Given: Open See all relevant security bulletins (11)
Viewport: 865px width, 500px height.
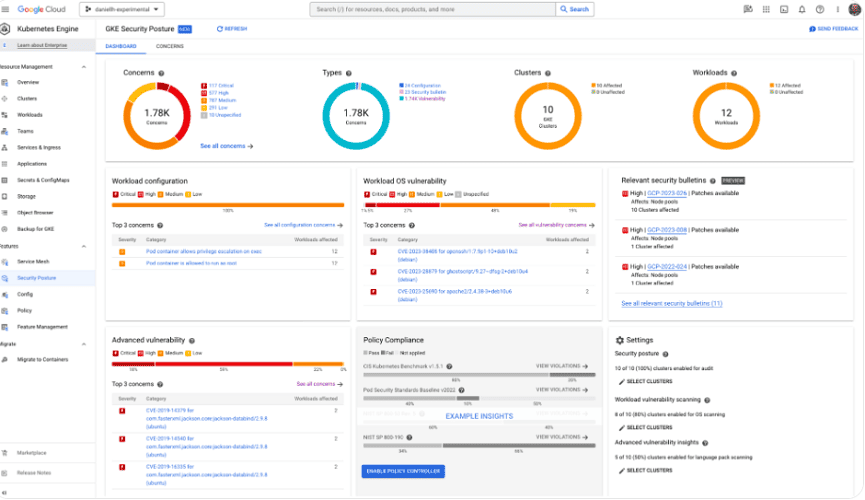Looking at the screenshot, I should tap(671, 304).
